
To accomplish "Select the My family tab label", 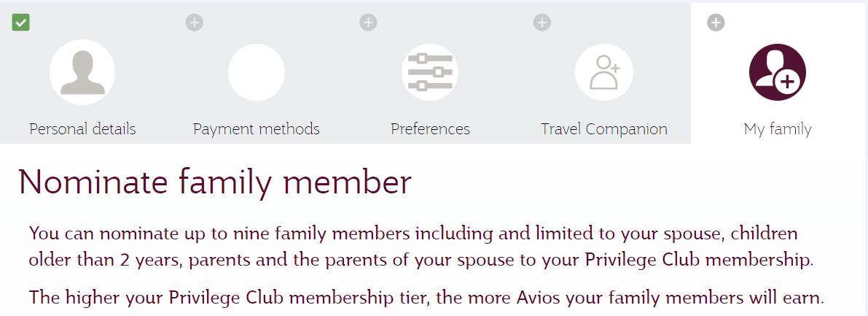I will click(x=777, y=129).
